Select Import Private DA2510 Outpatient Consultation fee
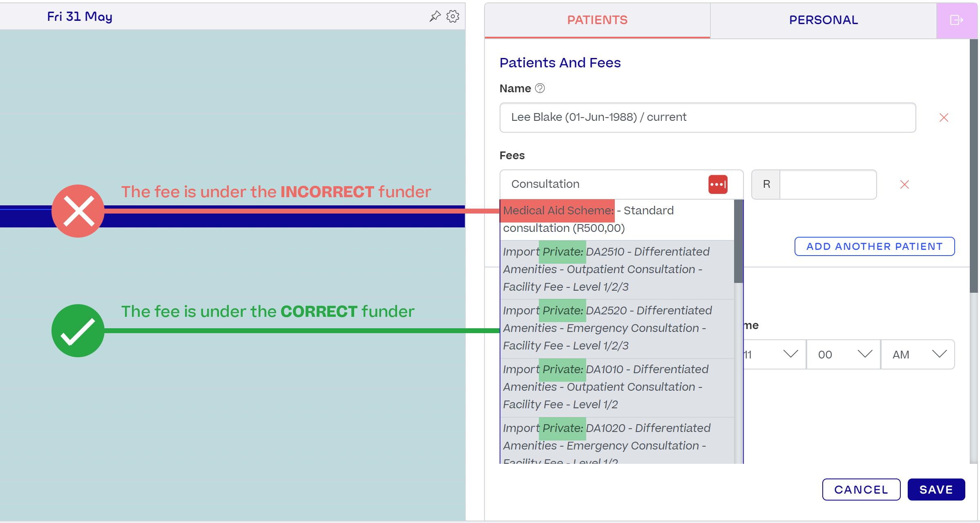 point(617,269)
